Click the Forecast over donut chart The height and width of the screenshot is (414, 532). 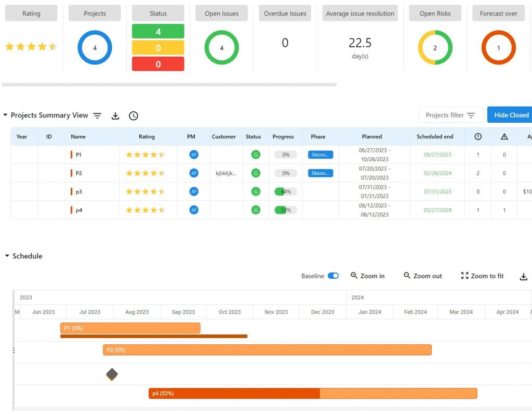coord(498,47)
